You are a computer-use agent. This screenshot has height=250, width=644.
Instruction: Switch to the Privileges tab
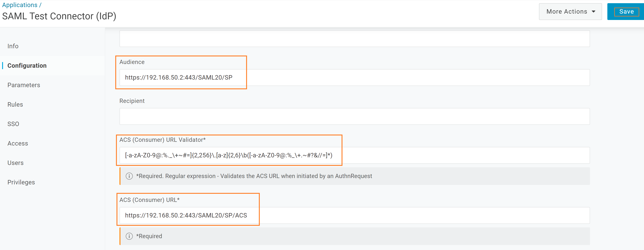[x=21, y=182]
